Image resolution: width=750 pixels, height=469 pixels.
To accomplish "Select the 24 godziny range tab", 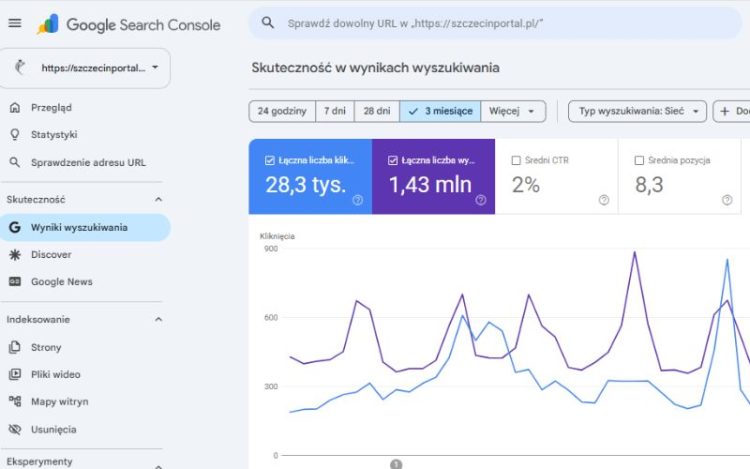I will [x=282, y=111].
